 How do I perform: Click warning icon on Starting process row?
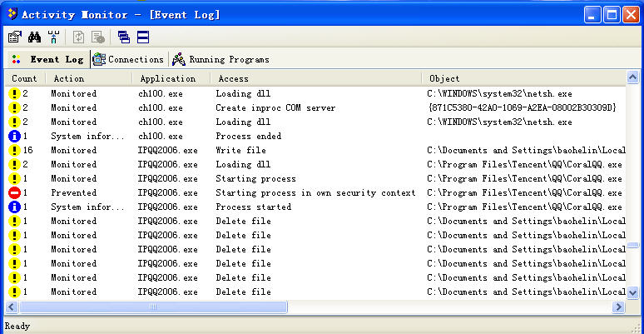coord(14,178)
